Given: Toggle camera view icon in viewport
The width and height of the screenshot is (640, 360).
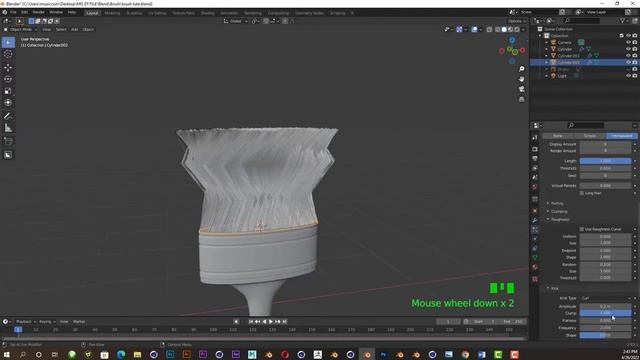Looking at the screenshot, I should [x=521, y=89].
